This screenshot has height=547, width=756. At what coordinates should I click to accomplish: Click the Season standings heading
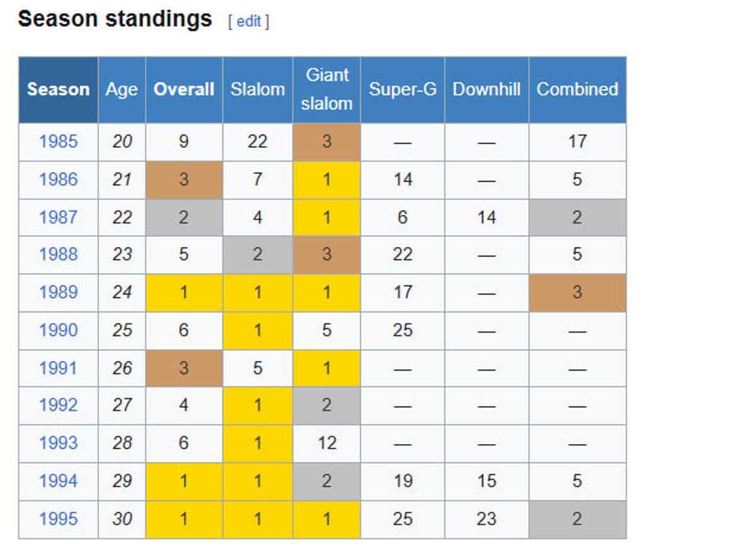115,20
